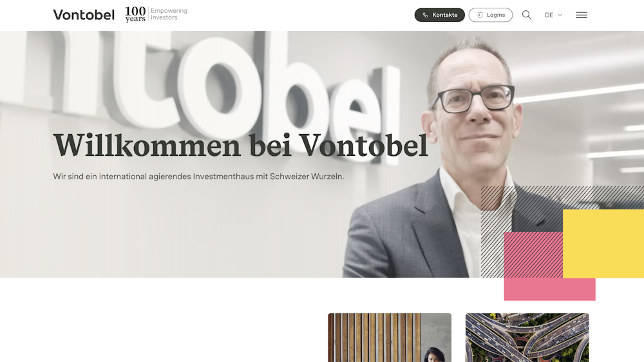Viewport: 644px width, 362px height.
Task: Open the search magnifier icon
Action: [527, 15]
